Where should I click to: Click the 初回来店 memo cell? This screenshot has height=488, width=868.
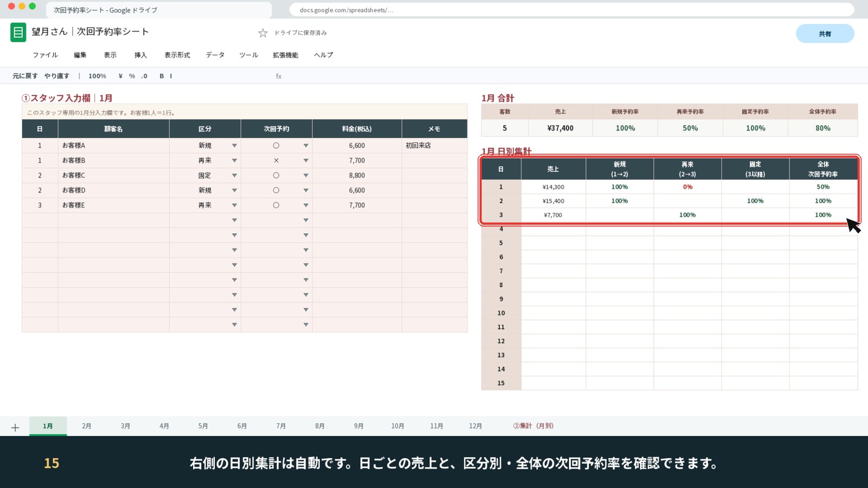(x=435, y=146)
